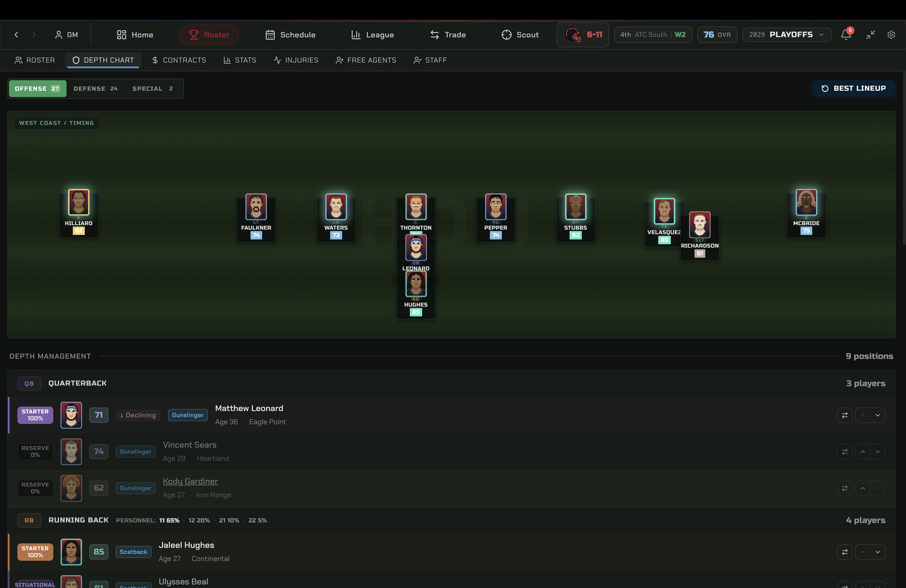Click Matthew Leonard's portrait in the list

point(71,415)
